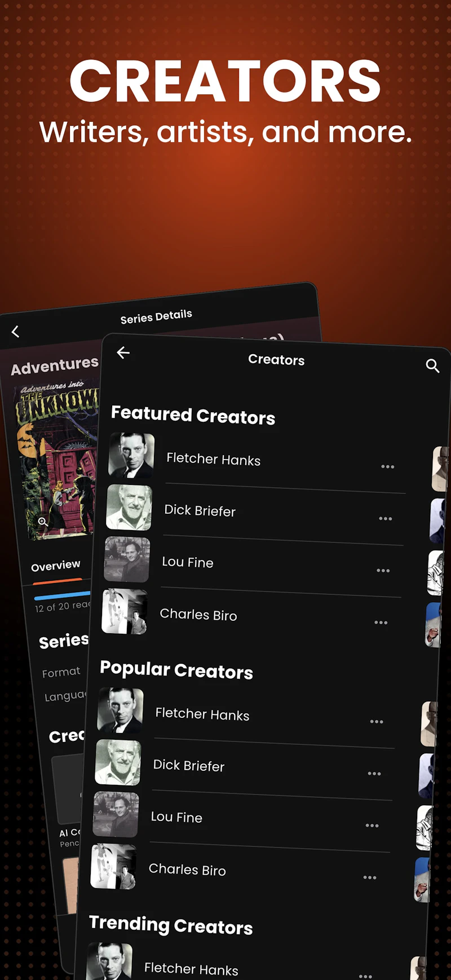Image resolution: width=451 pixels, height=980 pixels.
Task: Open options for Fletcher Hanks in Featured Creators
Action: (x=387, y=466)
